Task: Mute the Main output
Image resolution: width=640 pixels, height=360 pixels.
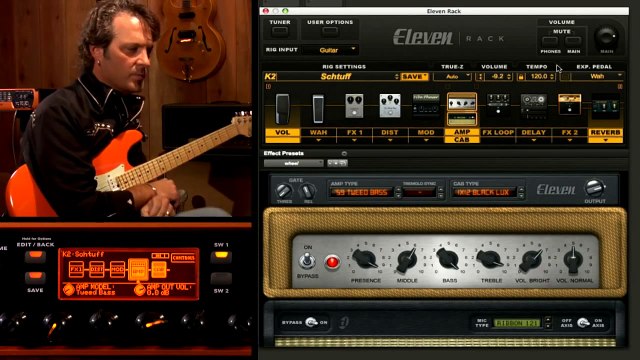Action: (573, 41)
